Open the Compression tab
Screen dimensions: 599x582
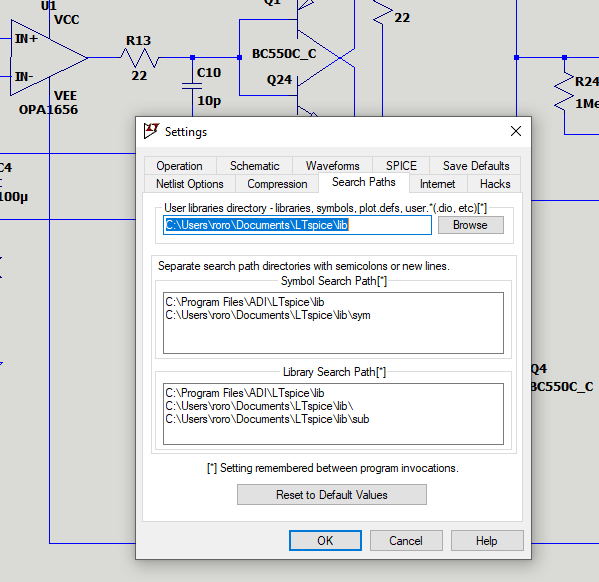277,184
